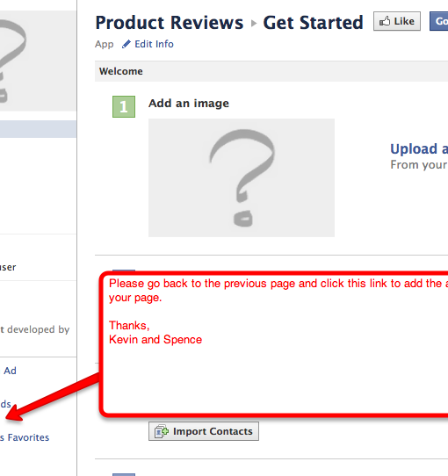Click the Upload link next to the image
The width and height of the screenshot is (448, 476).
tap(419, 149)
